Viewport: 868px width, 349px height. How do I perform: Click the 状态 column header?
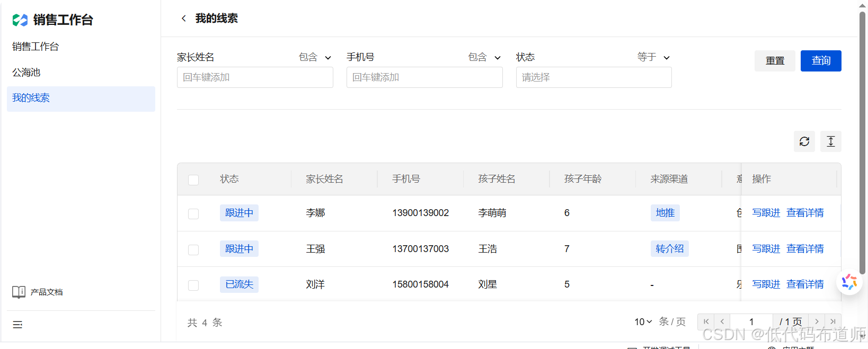(x=229, y=179)
